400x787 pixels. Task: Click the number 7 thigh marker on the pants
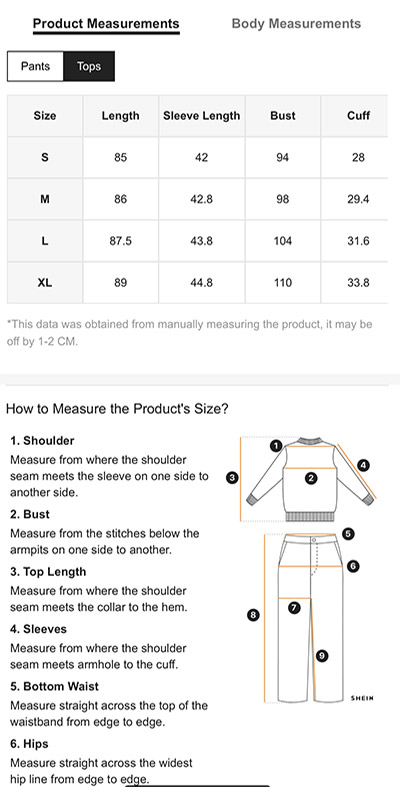tap(294, 608)
